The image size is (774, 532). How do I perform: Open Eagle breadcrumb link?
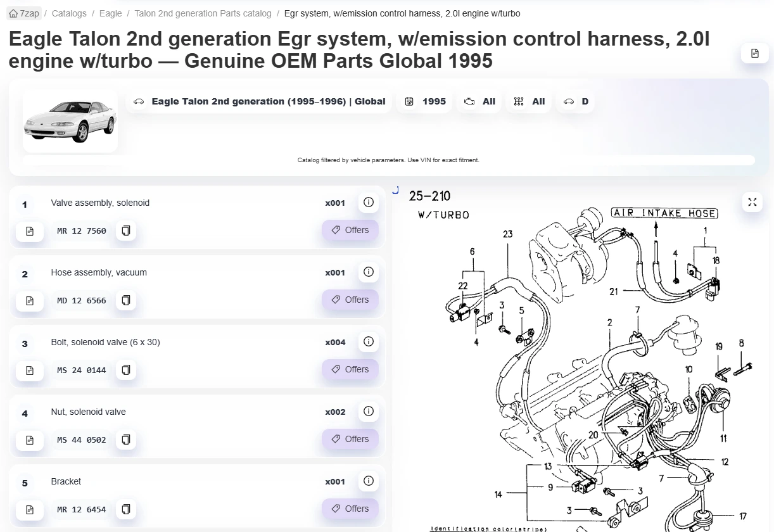coord(111,13)
